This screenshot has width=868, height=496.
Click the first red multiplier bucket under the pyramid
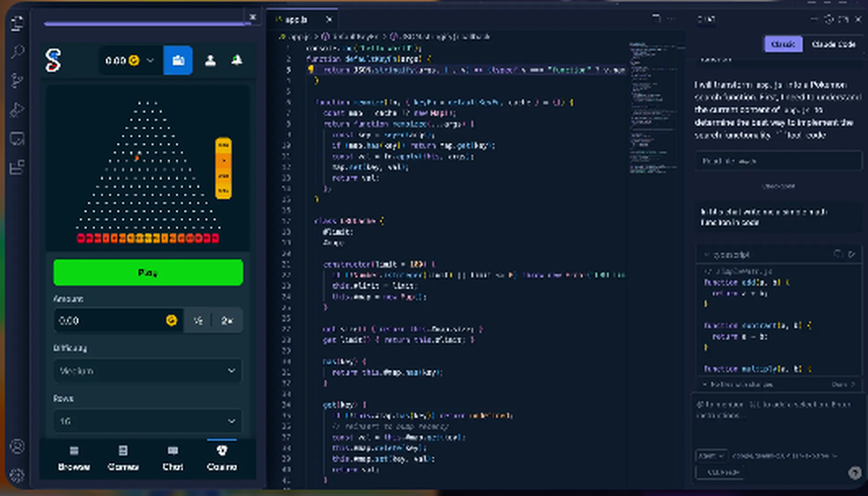click(81, 238)
